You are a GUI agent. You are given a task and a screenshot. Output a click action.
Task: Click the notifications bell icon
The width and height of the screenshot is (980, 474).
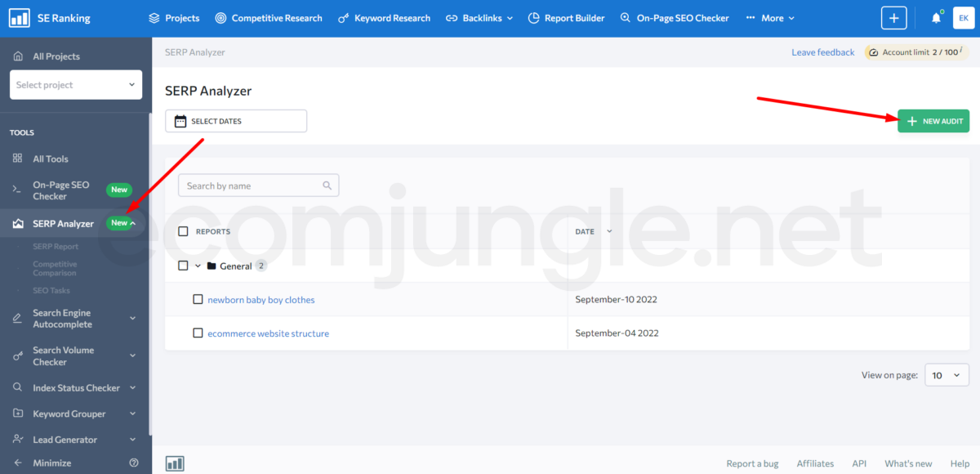(x=936, y=18)
